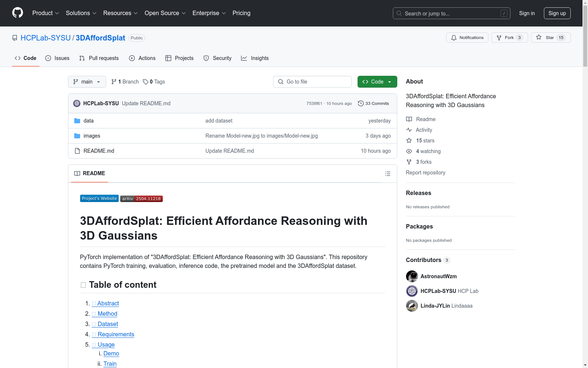Focus the Go to file input
Image resolution: width=588 pixels, height=368 pixels.
point(312,82)
